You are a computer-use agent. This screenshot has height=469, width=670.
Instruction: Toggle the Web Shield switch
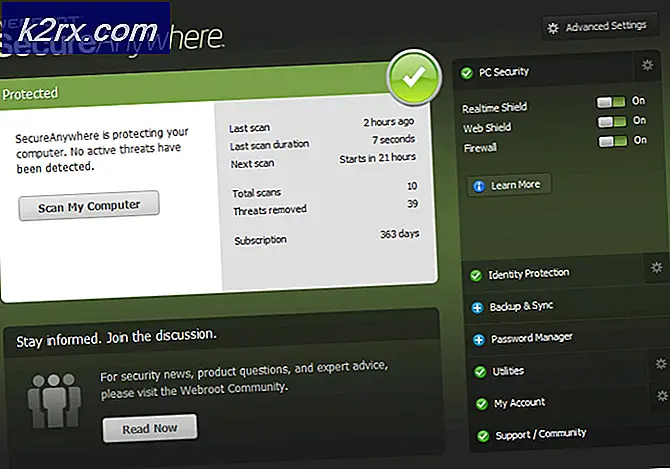(612, 121)
